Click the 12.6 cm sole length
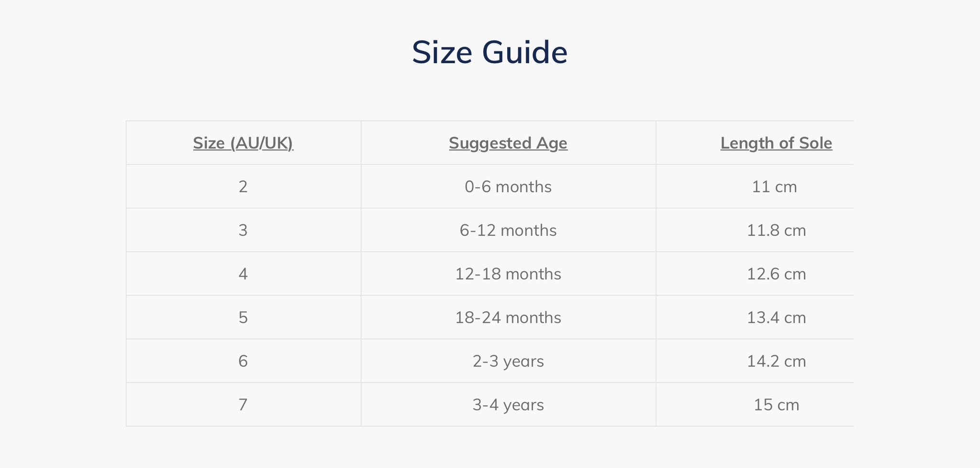Image resolution: width=980 pixels, height=468 pixels. click(x=776, y=274)
